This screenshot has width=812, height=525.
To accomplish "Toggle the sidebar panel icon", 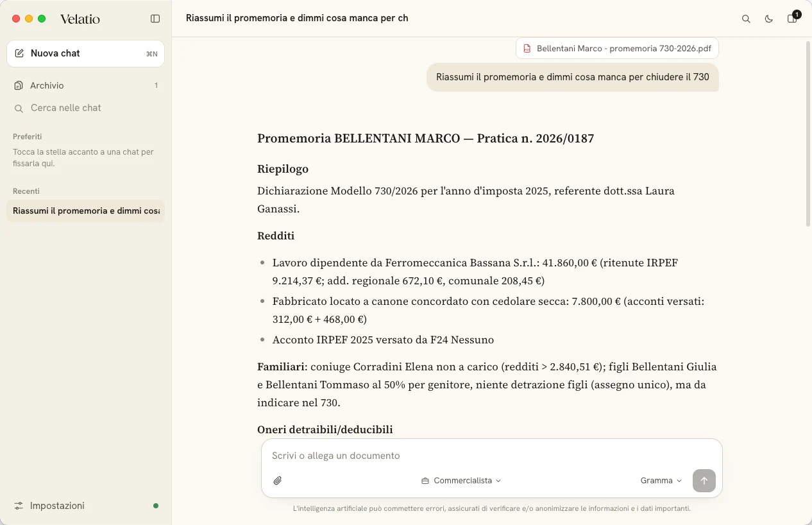I will point(155,19).
